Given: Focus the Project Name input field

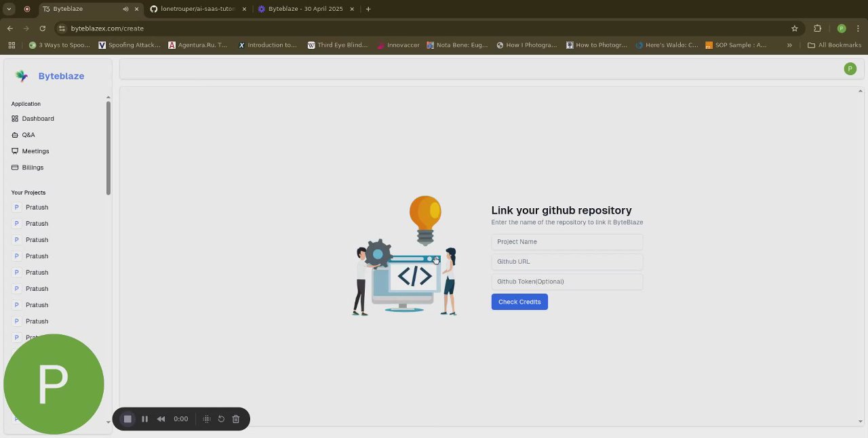Looking at the screenshot, I should pos(567,241).
